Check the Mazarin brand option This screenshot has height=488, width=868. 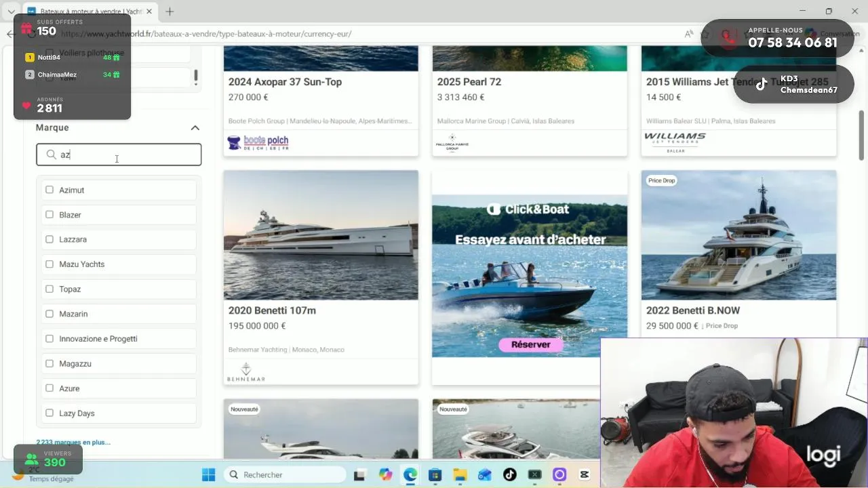pyautogui.click(x=50, y=314)
